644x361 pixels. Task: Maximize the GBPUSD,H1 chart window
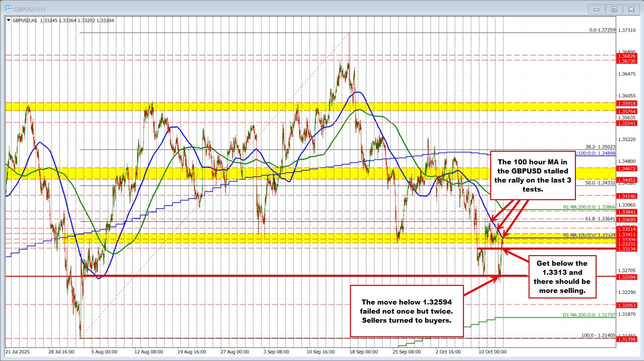pos(614,9)
